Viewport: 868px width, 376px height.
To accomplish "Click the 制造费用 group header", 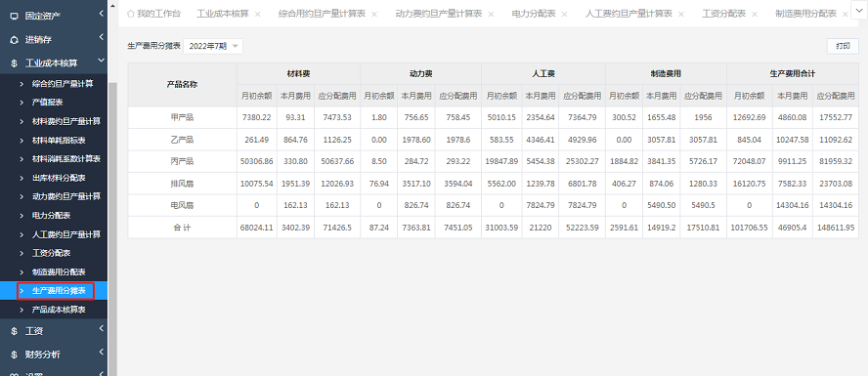I will coord(666,73).
